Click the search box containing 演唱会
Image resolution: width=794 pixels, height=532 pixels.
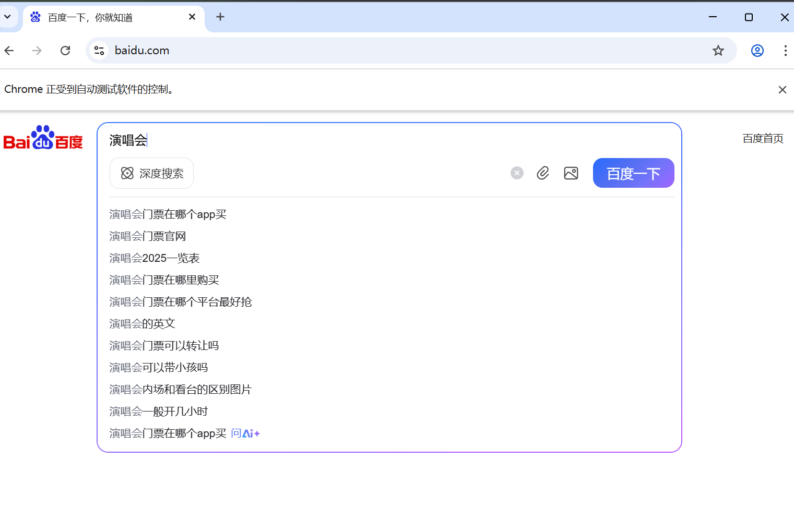pyautogui.click(x=389, y=140)
